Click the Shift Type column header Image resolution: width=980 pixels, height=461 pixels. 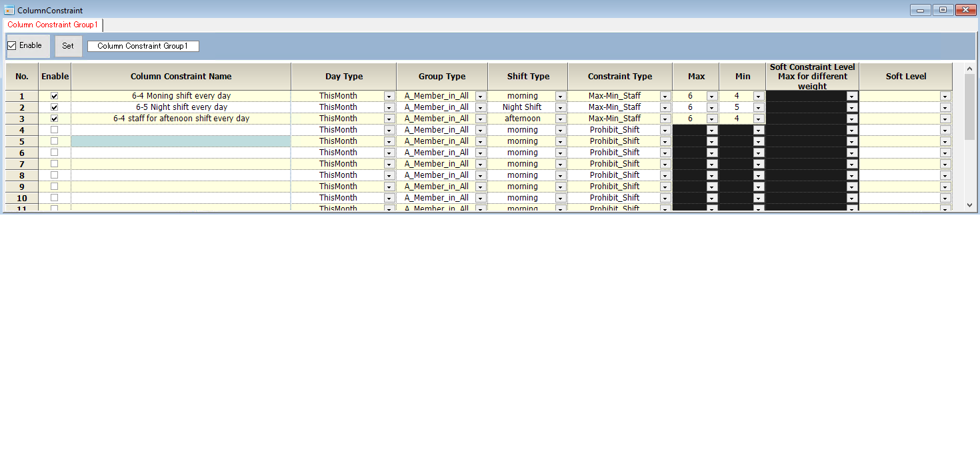528,77
